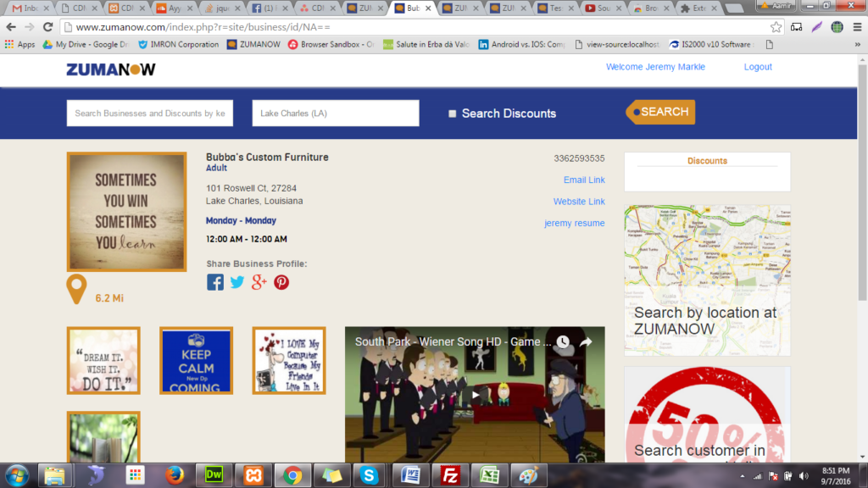
Task: Show more bookmarks with the overflow chevron
Action: 858,44
